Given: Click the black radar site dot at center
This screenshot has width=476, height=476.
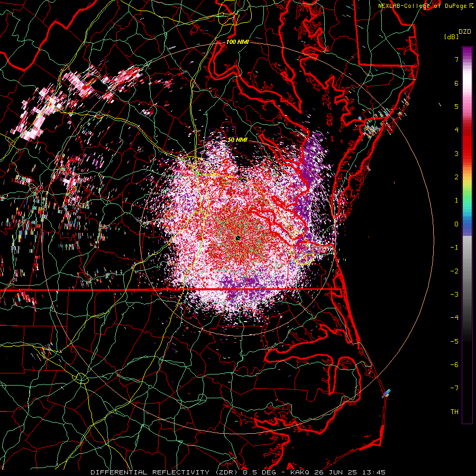Looking at the screenshot, I should (238, 239).
